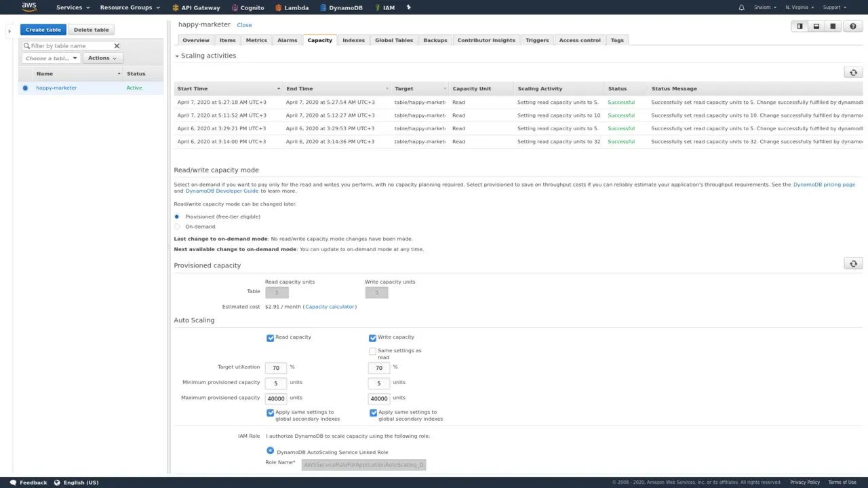Sort by Start Time column
The width and height of the screenshot is (868, 488).
[228, 89]
